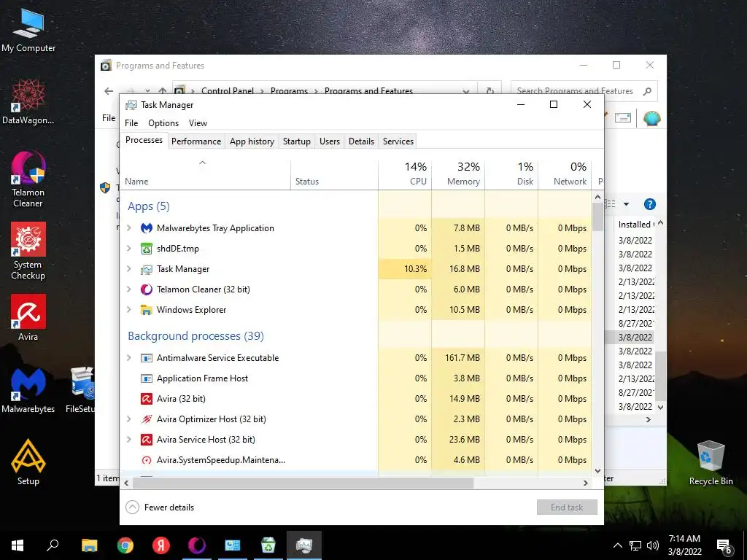Select the My Computer desktop icon
Screen dimensions: 747x560
coord(28,30)
